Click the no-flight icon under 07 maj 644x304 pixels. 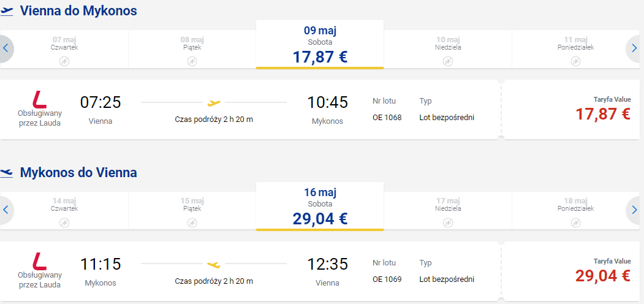(x=64, y=61)
